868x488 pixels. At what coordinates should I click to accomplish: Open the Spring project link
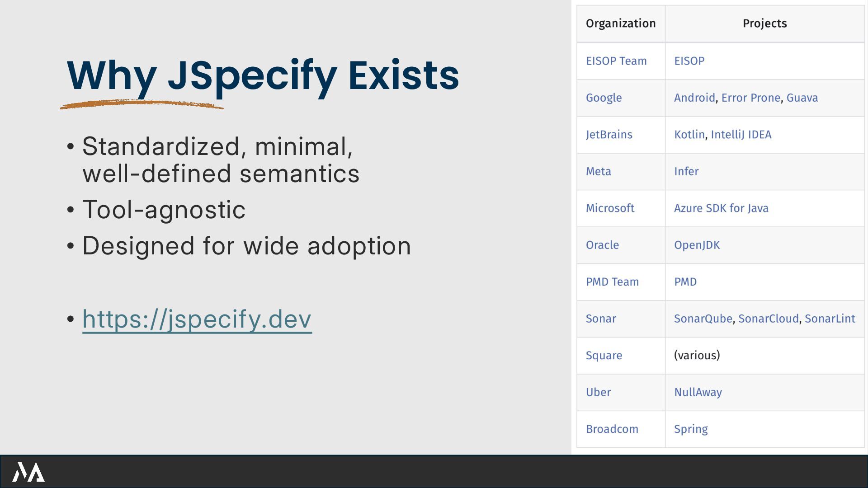[x=690, y=429]
